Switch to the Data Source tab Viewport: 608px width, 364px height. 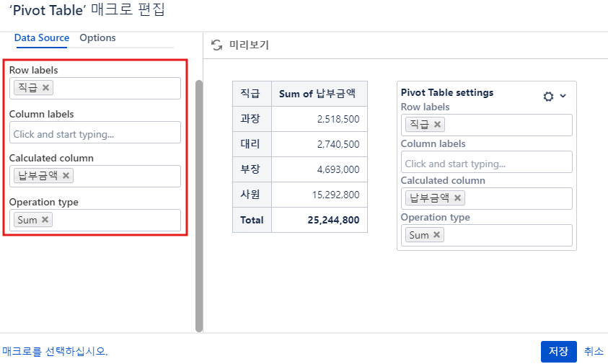(42, 38)
